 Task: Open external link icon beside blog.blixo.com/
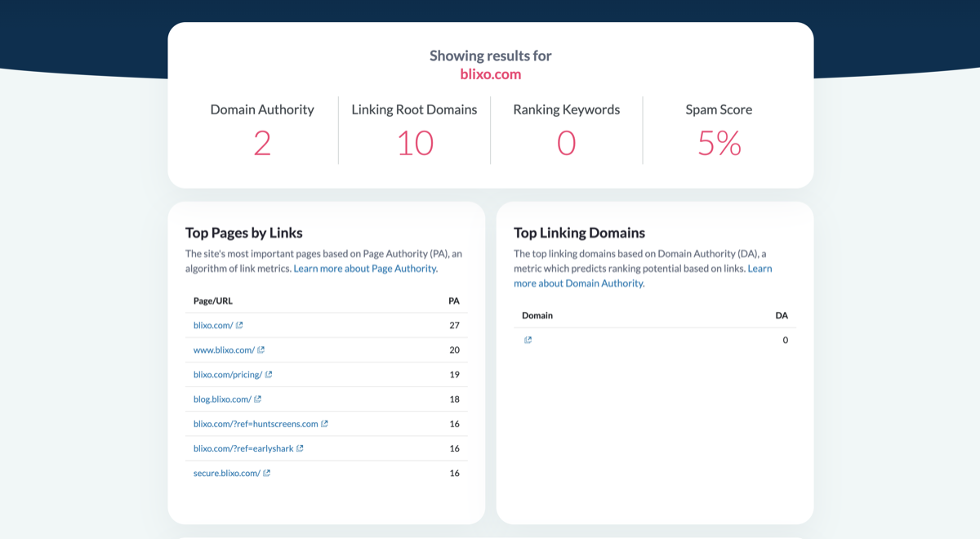pyautogui.click(x=258, y=399)
